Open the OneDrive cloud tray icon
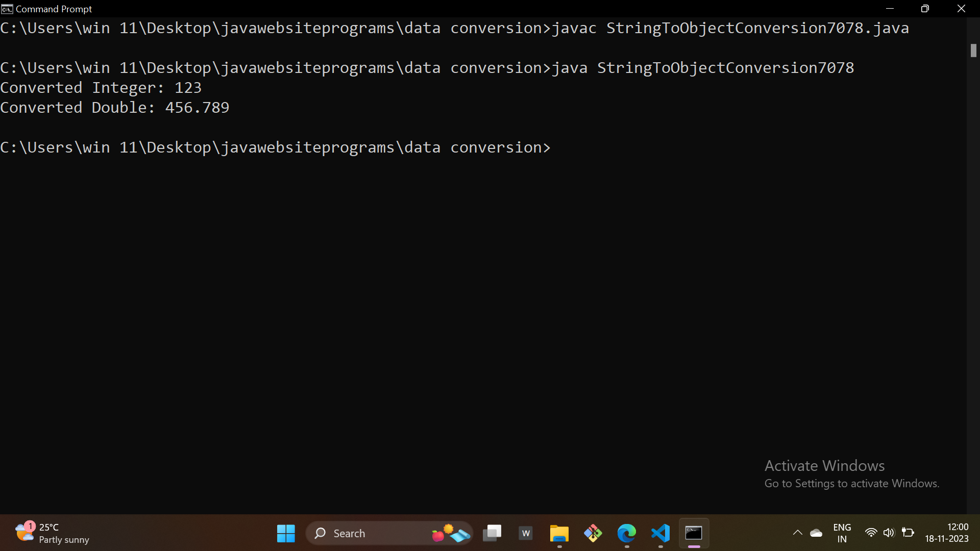This screenshot has height=551, width=980. [816, 533]
